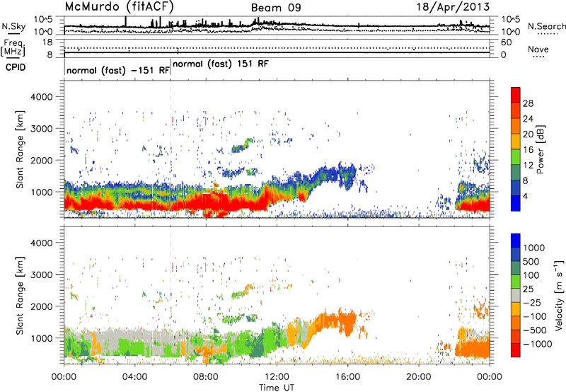Click the "McMurdo (fitACF)" plot title

click(119, 7)
